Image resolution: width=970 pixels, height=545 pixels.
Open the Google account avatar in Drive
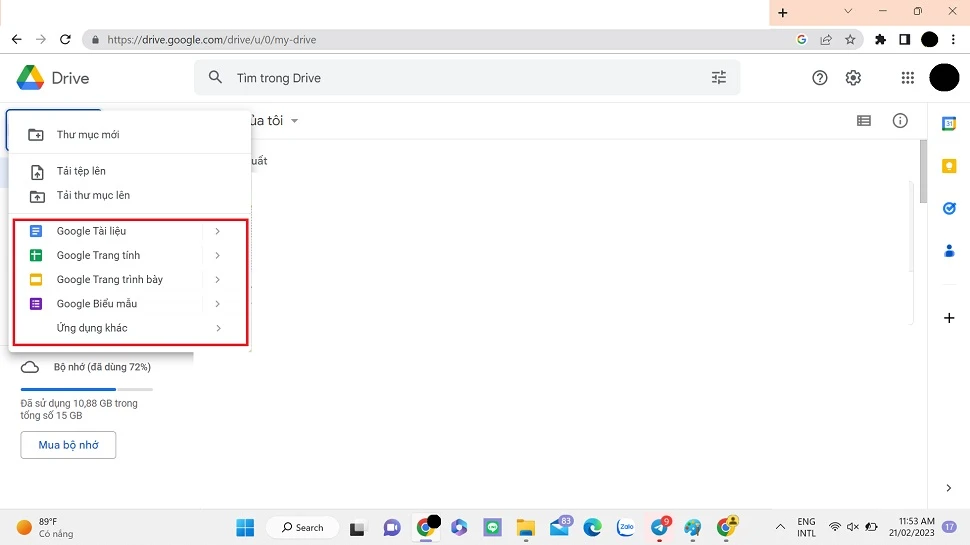point(944,78)
